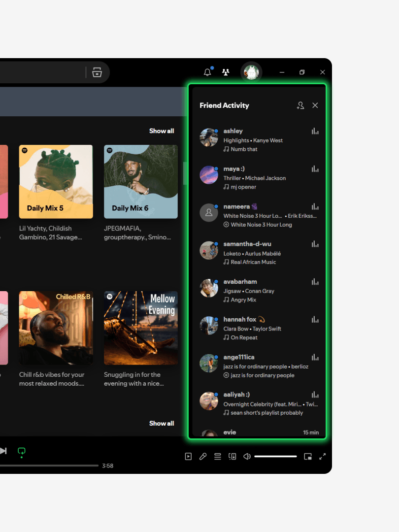Skip to next track
The height and width of the screenshot is (532, 399).
click(x=3, y=451)
